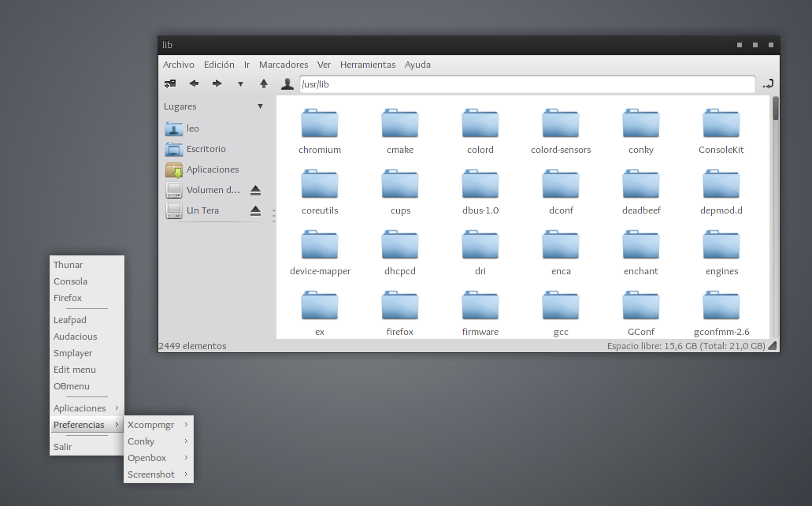
Task: Open the Marcadores menu
Action: 284,65
